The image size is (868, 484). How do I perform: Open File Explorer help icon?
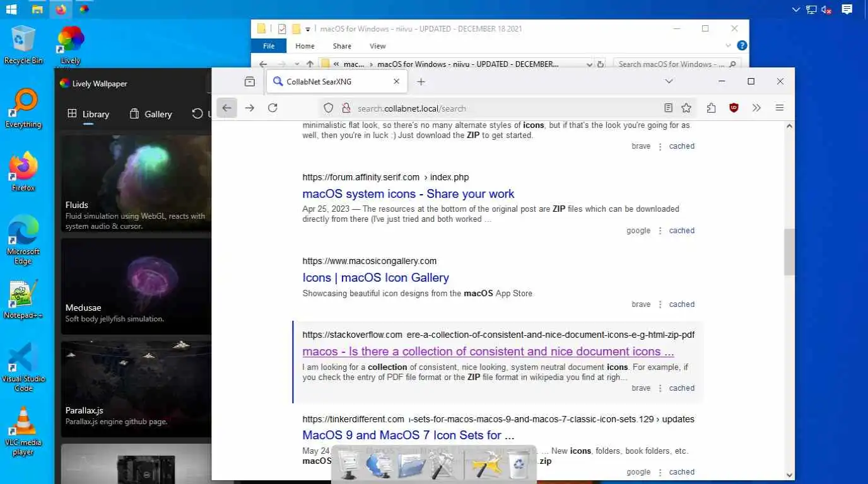click(742, 45)
